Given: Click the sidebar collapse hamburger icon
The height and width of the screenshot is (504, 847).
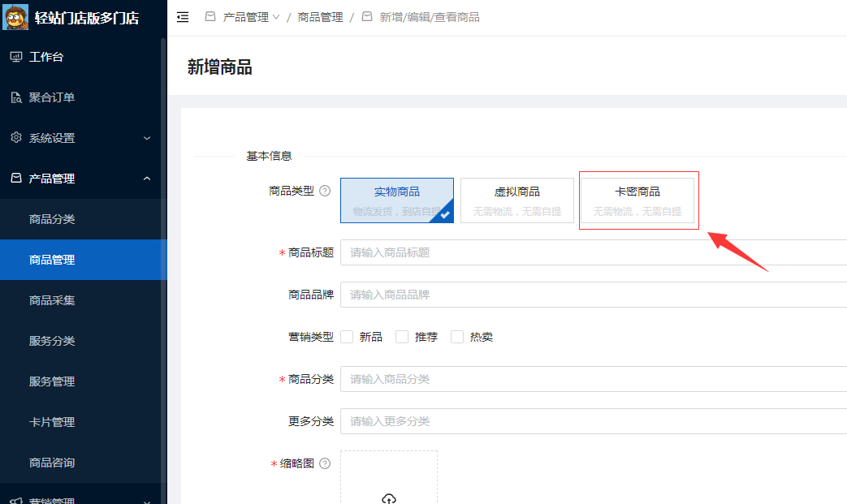Looking at the screenshot, I should tap(183, 17).
